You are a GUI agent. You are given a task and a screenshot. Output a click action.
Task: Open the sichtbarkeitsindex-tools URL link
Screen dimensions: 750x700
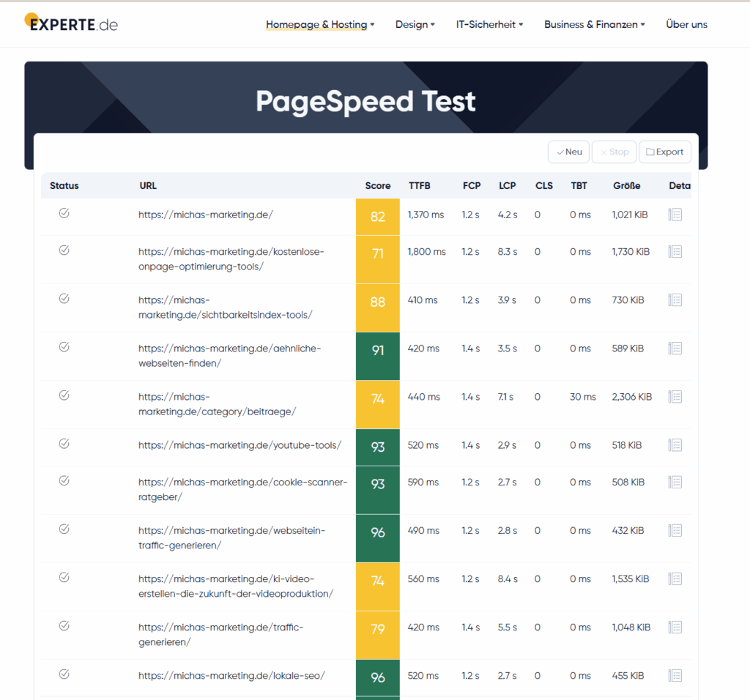(226, 308)
